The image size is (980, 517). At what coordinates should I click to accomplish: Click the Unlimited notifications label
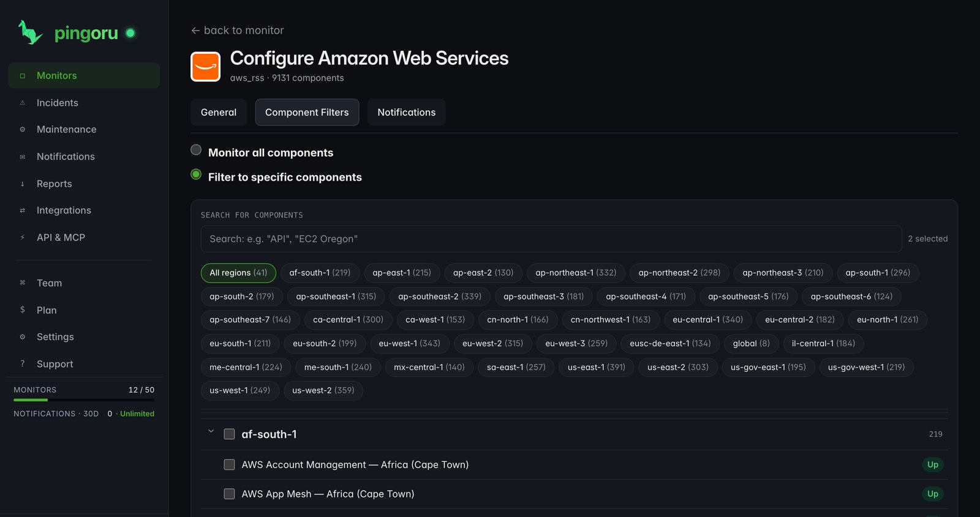point(137,414)
